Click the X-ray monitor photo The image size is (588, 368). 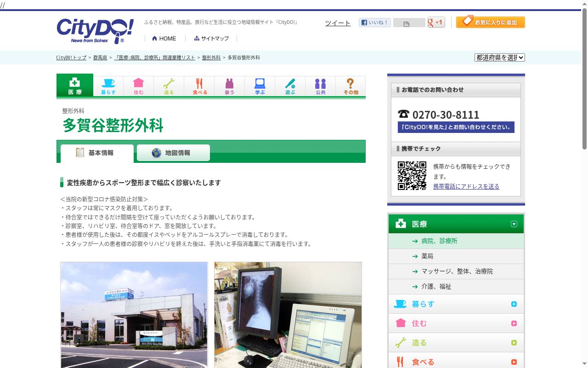[x=288, y=315]
